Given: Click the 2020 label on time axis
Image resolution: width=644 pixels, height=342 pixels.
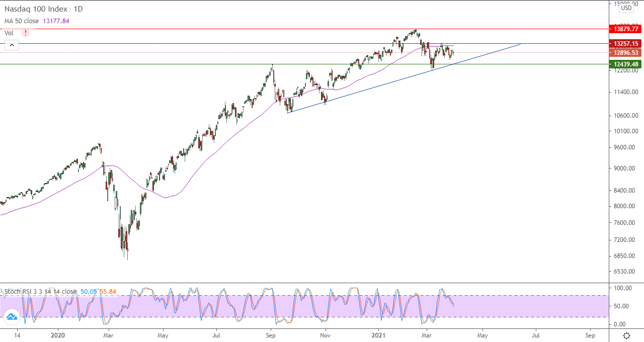Looking at the screenshot, I should 58,334.
